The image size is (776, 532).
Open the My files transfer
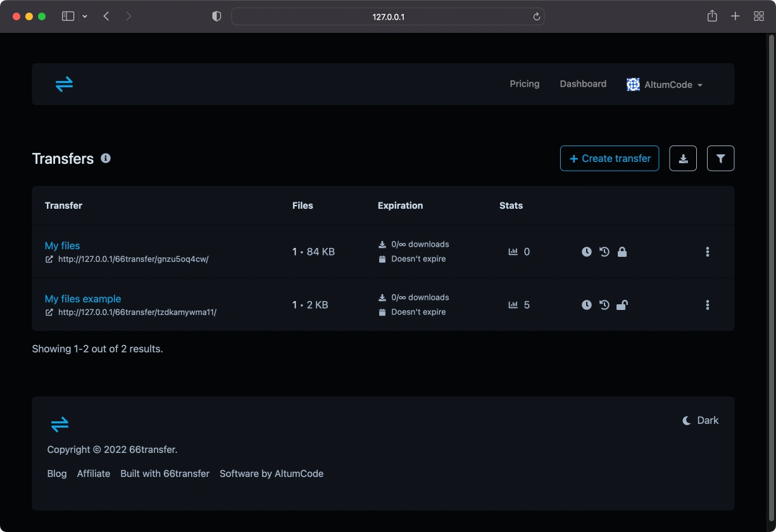pyautogui.click(x=62, y=245)
